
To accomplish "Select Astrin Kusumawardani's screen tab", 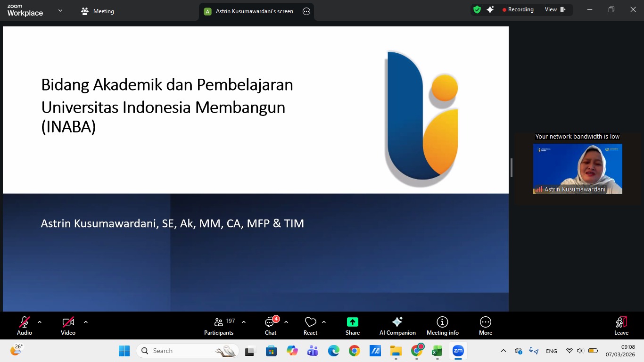I will pos(250,11).
